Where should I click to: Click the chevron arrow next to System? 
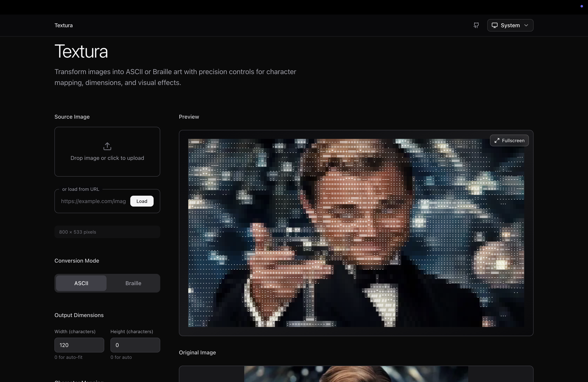[x=526, y=25]
